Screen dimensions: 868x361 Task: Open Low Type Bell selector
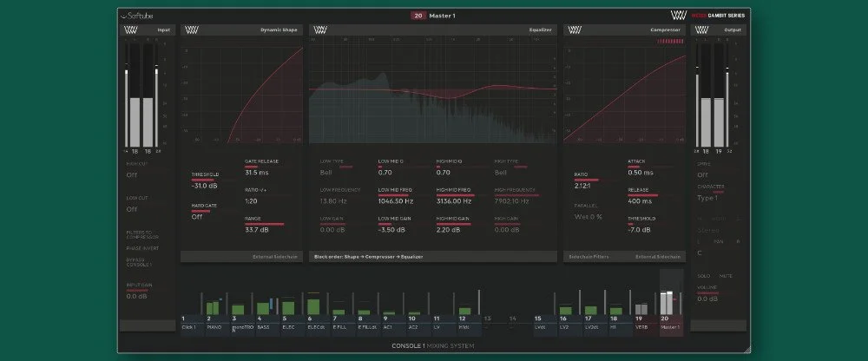(326, 173)
